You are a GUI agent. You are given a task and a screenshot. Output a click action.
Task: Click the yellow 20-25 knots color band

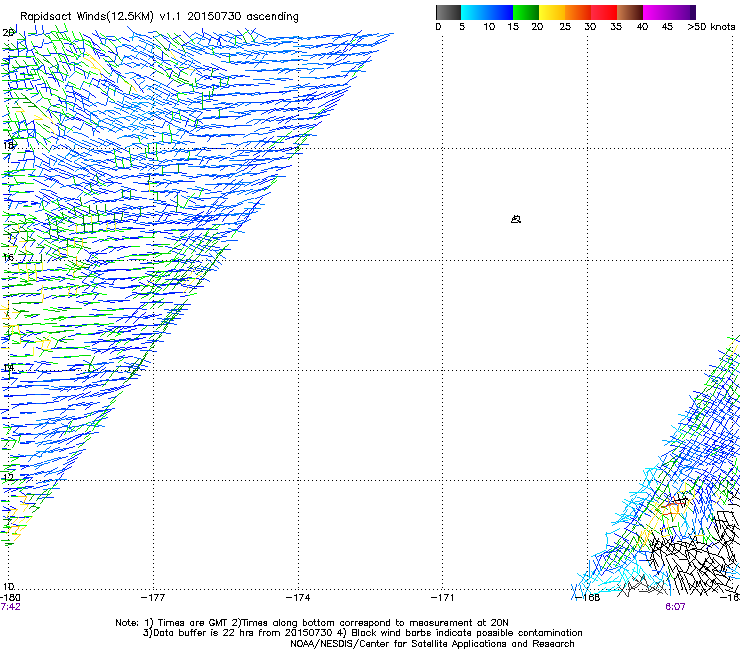(552, 12)
